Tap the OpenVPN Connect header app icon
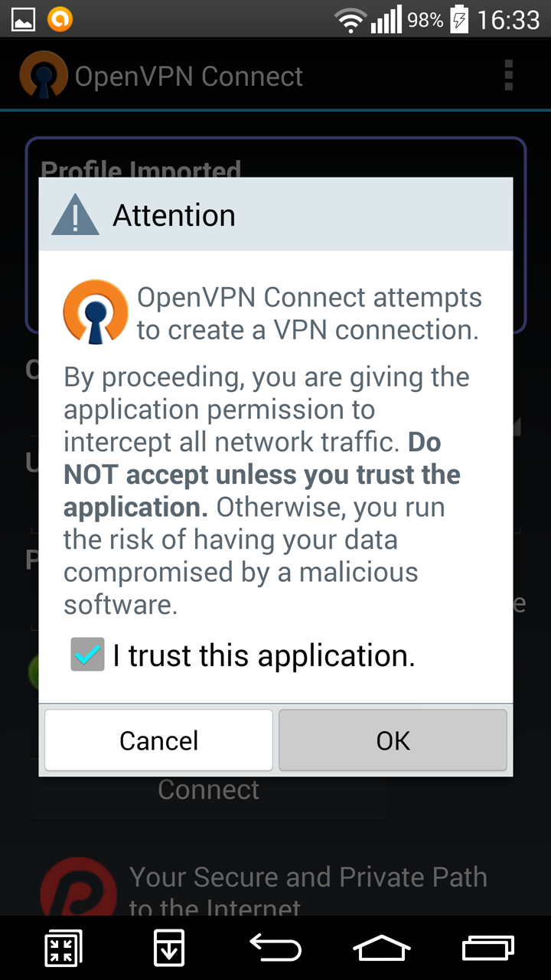This screenshot has width=551, height=980. click(44, 76)
